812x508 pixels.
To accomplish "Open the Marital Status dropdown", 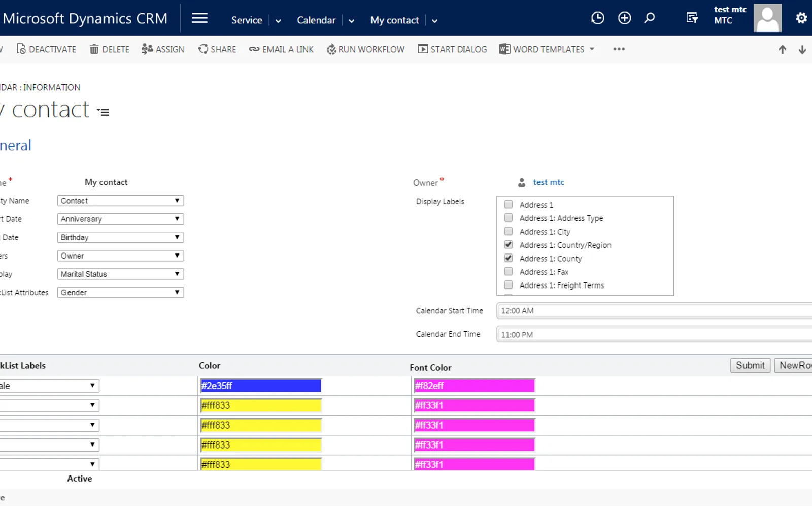I will pos(120,274).
